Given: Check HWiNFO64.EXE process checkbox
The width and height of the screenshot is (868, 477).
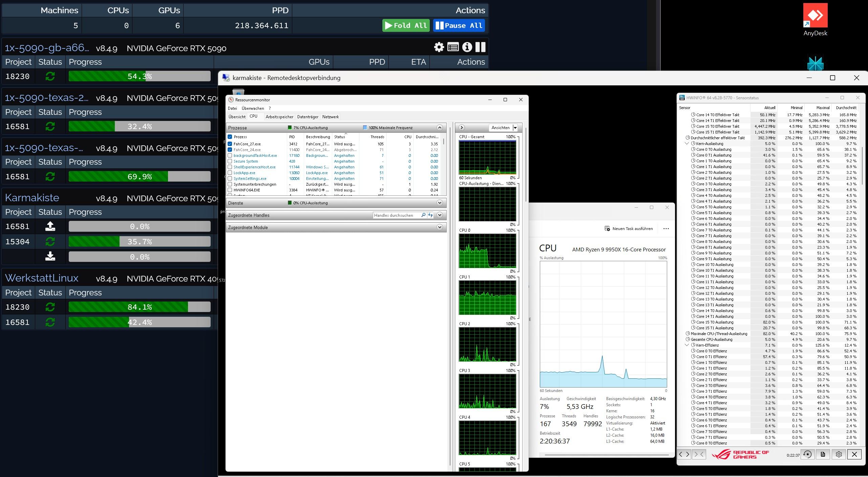Looking at the screenshot, I should [x=230, y=190].
